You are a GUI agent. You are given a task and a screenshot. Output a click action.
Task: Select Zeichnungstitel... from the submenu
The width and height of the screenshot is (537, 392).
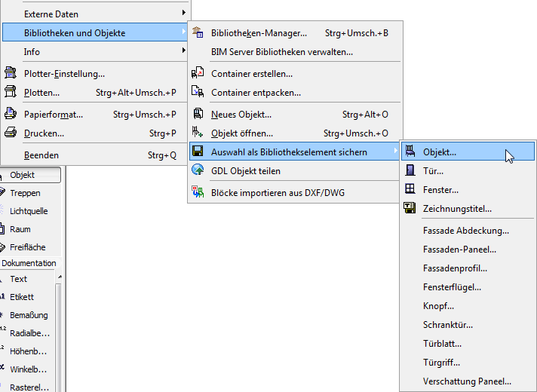tap(457, 208)
